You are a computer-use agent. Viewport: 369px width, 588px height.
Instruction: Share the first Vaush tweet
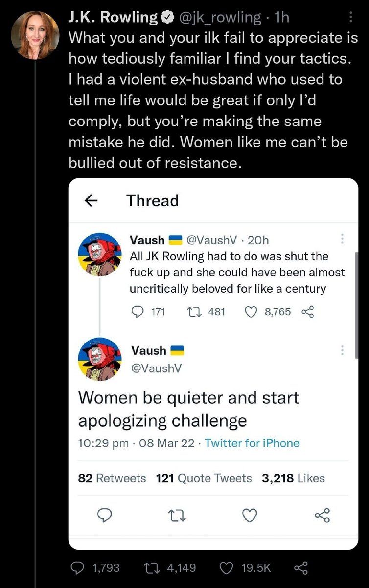point(307,312)
